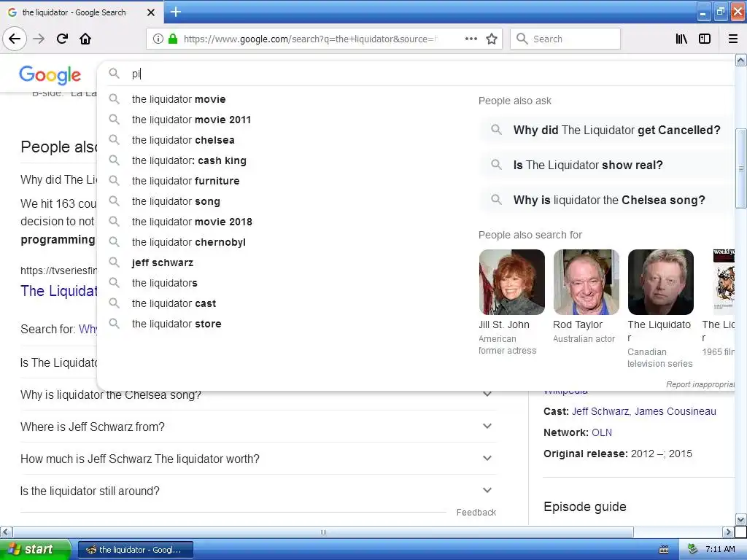The height and width of the screenshot is (560, 747).
Task: Bookmark this page with star icon
Action: coord(492,39)
